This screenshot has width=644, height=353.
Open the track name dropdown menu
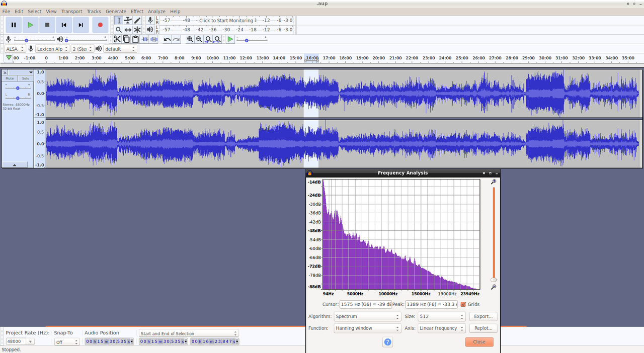21,72
